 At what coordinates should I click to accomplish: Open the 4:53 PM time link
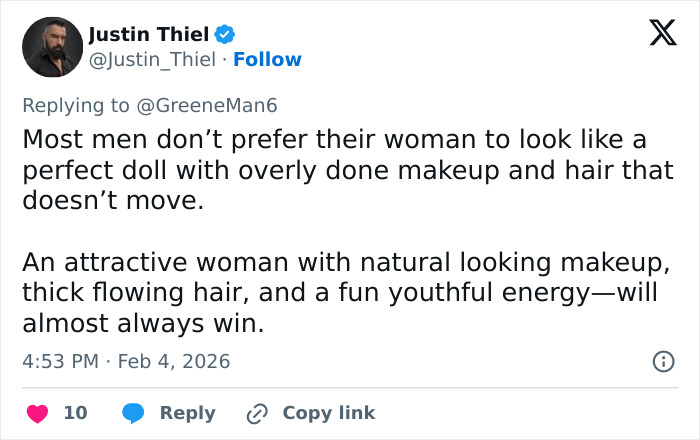60,361
